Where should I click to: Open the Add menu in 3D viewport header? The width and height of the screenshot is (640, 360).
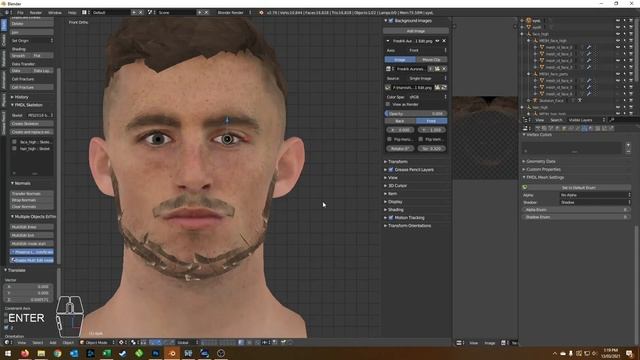coord(53,342)
